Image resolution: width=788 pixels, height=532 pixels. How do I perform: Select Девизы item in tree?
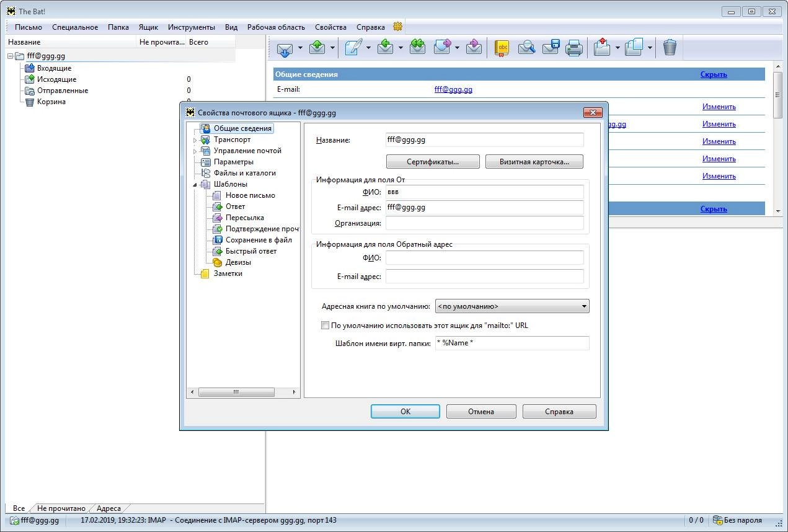pyautogui.click(x=238, y=262)
